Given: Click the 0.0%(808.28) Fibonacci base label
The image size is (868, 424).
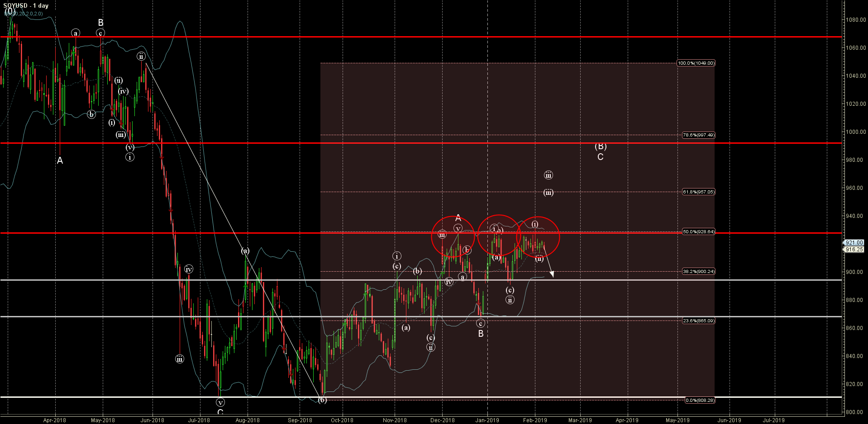Looking at the screenshot, I should (700, 400).
